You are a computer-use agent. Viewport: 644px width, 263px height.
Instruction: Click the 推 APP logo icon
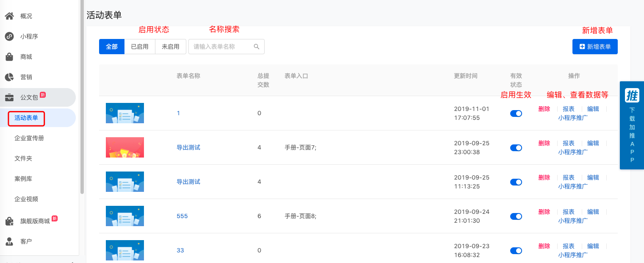click(632, 96)
